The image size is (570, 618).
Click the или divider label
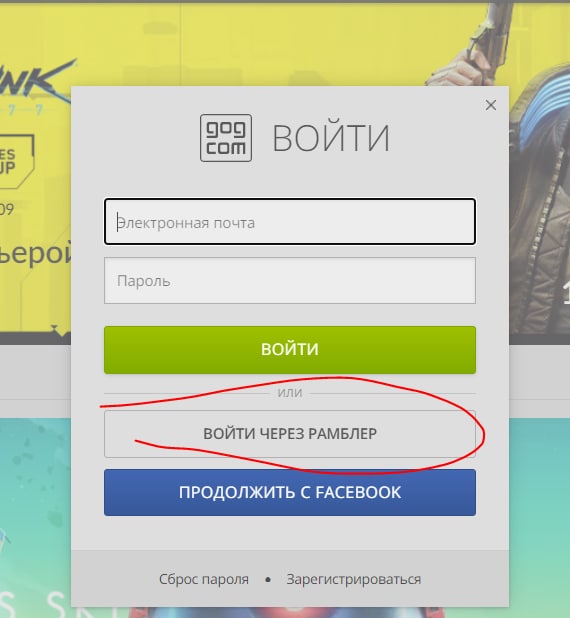click(290, 393)
